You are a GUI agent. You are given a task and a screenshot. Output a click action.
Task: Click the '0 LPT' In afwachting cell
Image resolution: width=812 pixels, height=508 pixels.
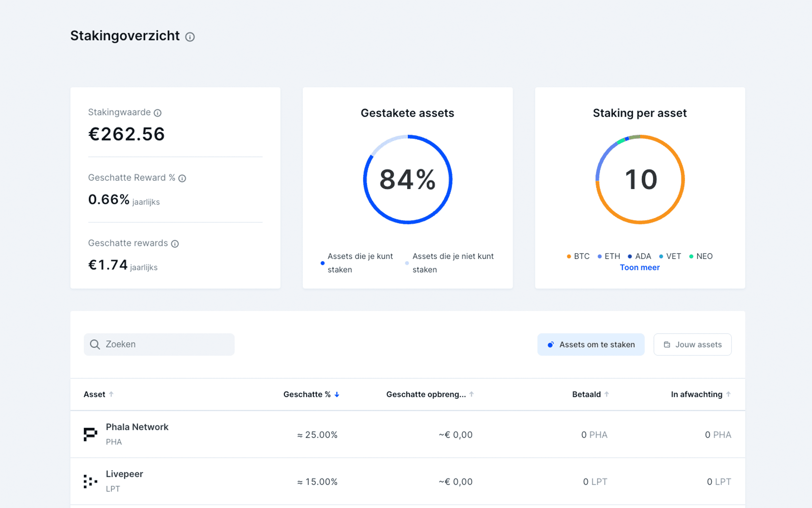pos(719,482)
